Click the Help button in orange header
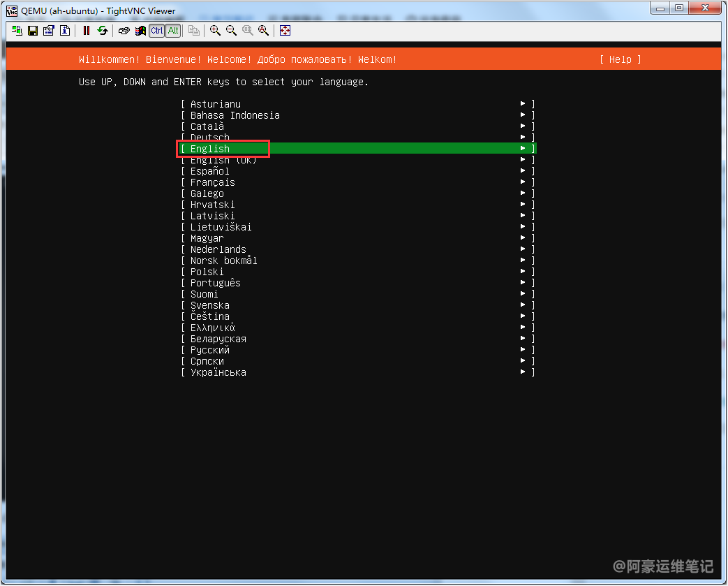 coord(620,59)
